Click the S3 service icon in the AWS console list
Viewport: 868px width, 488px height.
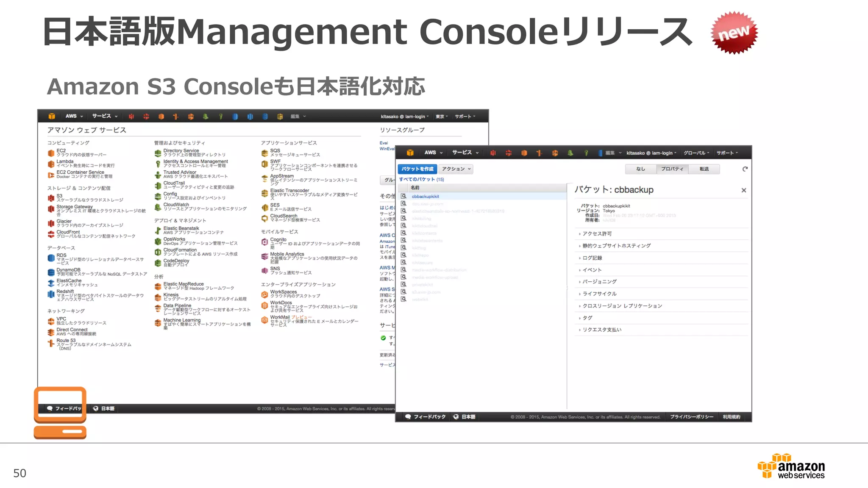pyautogui.click(x=51, y=198)
